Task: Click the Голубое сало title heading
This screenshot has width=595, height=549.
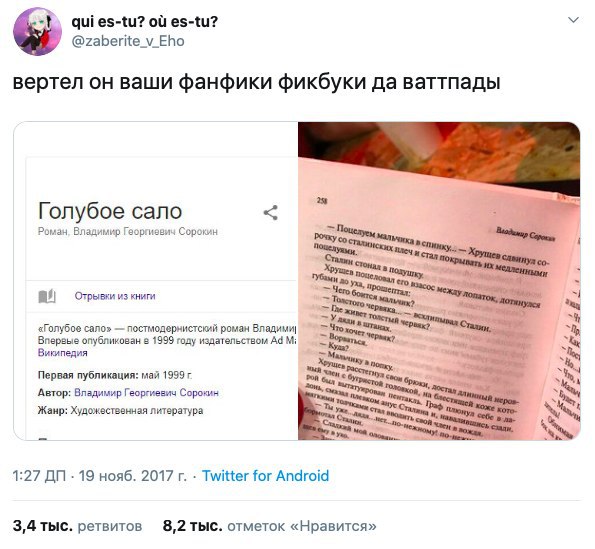Action: [110, 211]
